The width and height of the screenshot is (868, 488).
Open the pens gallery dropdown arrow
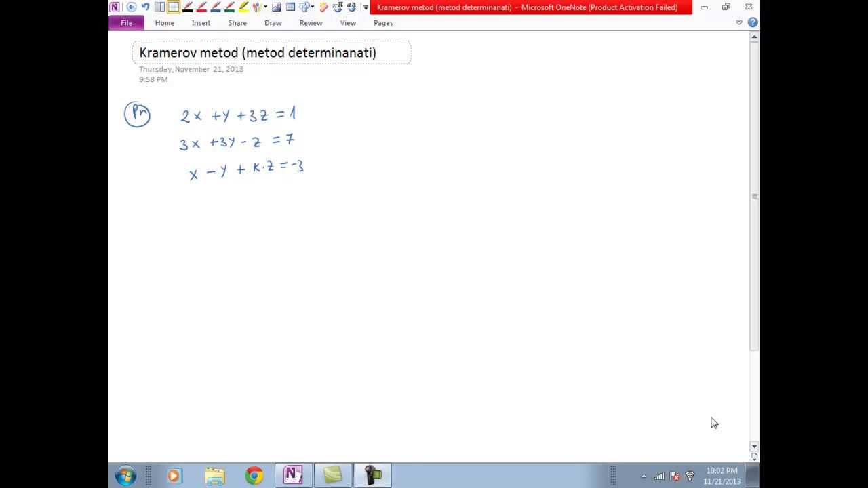coord(265,7)
